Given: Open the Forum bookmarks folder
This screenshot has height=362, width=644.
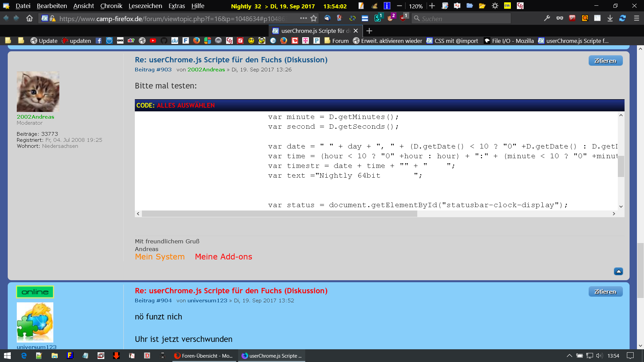Looking at the screenshot, I should point(336,41).
